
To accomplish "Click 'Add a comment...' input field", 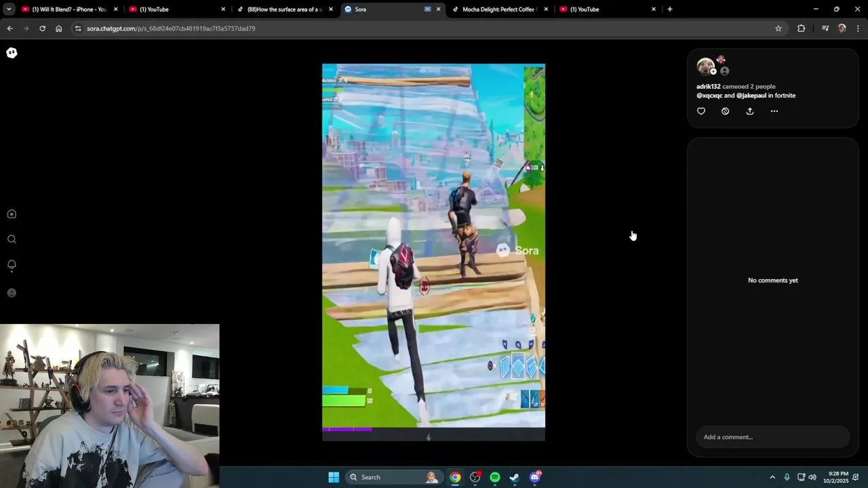I will [773, 437].
